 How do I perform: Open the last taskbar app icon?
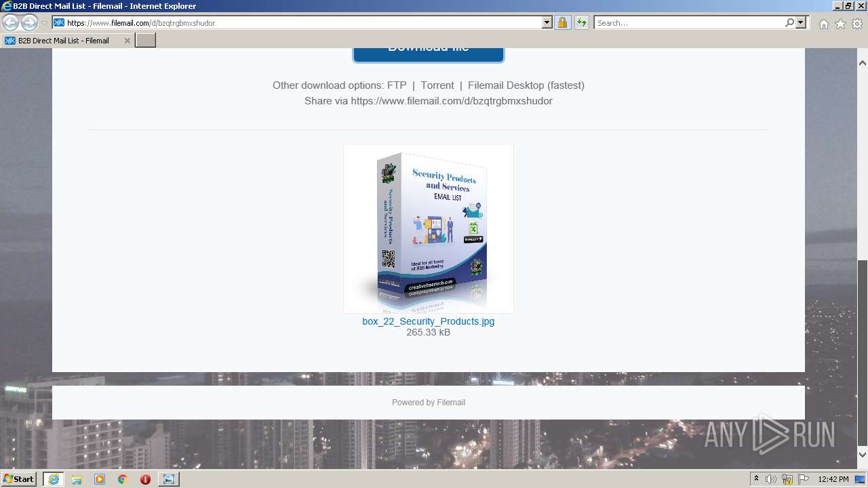(x=168, y=479)
